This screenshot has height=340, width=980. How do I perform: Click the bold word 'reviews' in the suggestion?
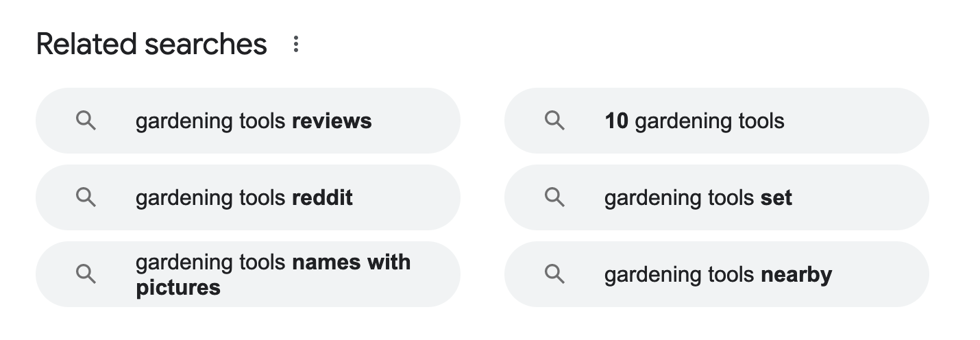tap(332, 121)
